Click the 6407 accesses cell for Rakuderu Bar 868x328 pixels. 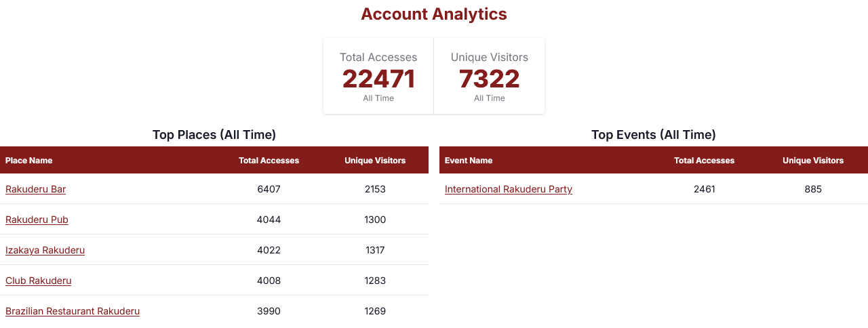(x=269, y=189)
